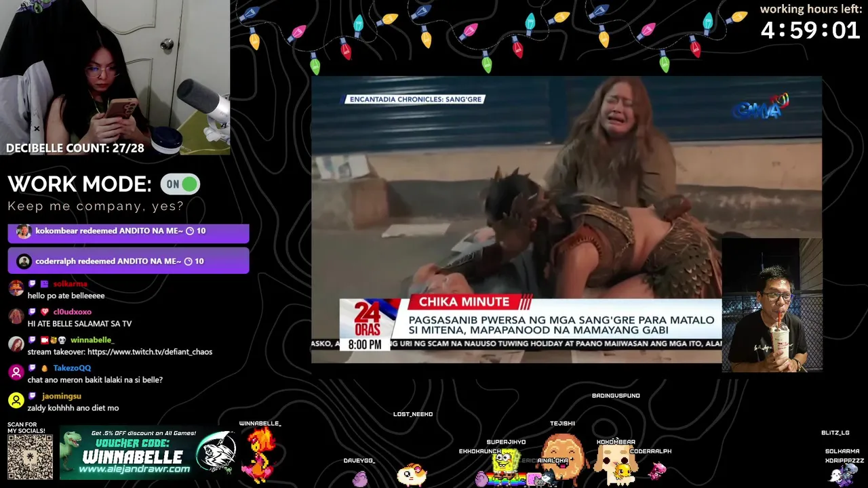Click solkarma's chat avatar
This screenshot has height=488, width=868.
16,288
